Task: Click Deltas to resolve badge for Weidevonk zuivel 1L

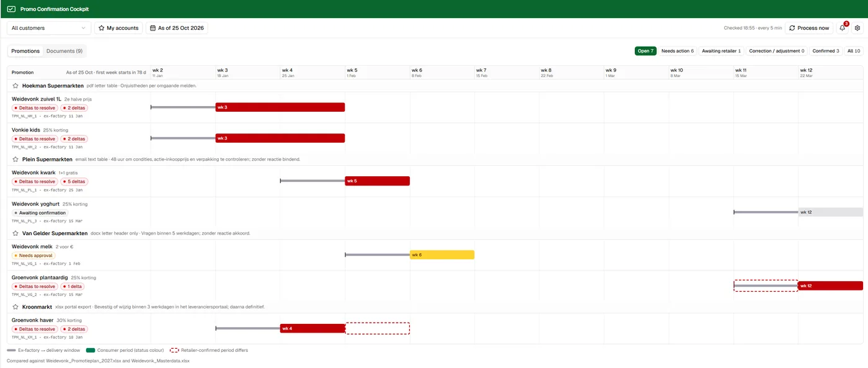Action: (35, 108)
